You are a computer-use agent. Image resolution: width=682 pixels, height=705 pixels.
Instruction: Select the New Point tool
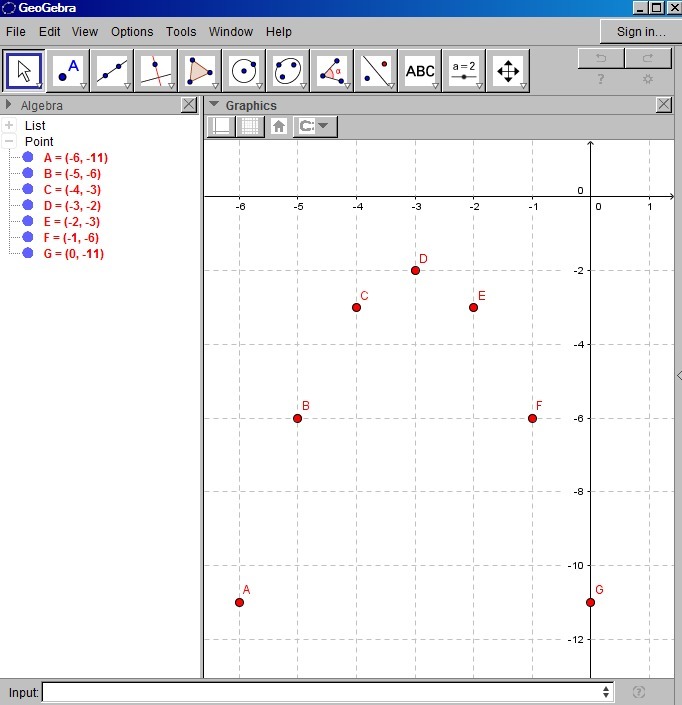click(68, 71)
